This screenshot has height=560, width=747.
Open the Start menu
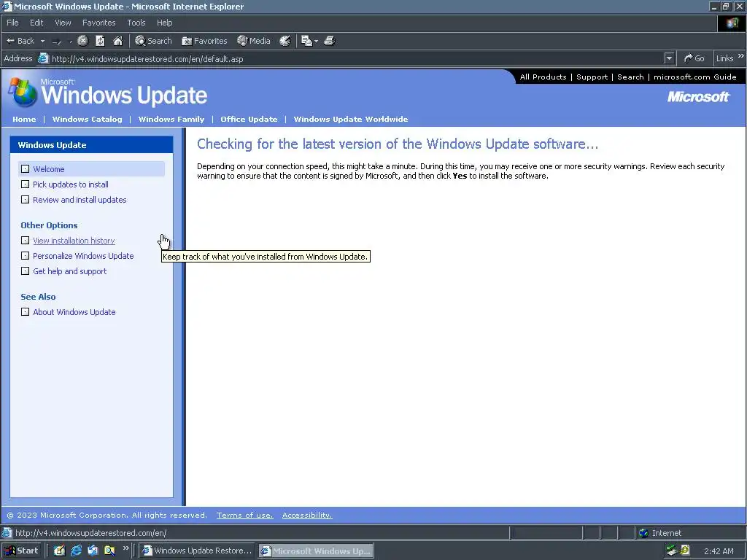[20, 551]
